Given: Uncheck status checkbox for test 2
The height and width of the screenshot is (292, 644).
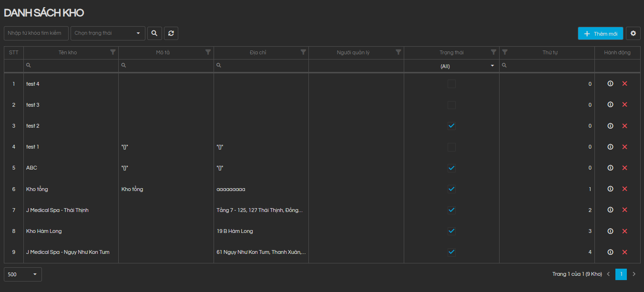Looking at the screenshot, I should click(451, 126).
